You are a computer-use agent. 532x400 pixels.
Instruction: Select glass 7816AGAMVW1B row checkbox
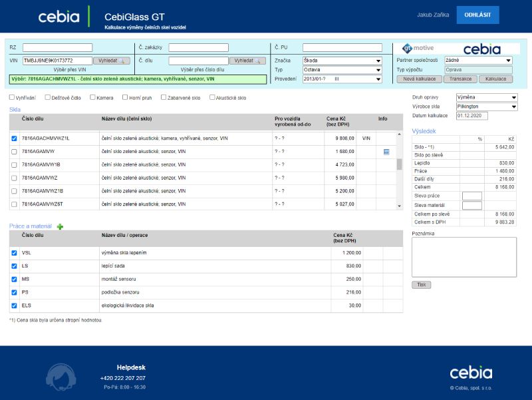point(14,165)
